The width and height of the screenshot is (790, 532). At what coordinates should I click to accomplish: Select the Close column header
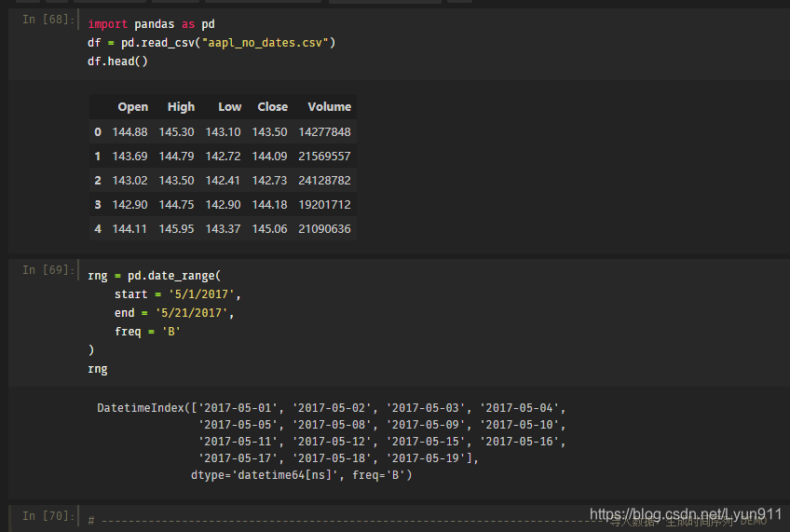point(273,107)
